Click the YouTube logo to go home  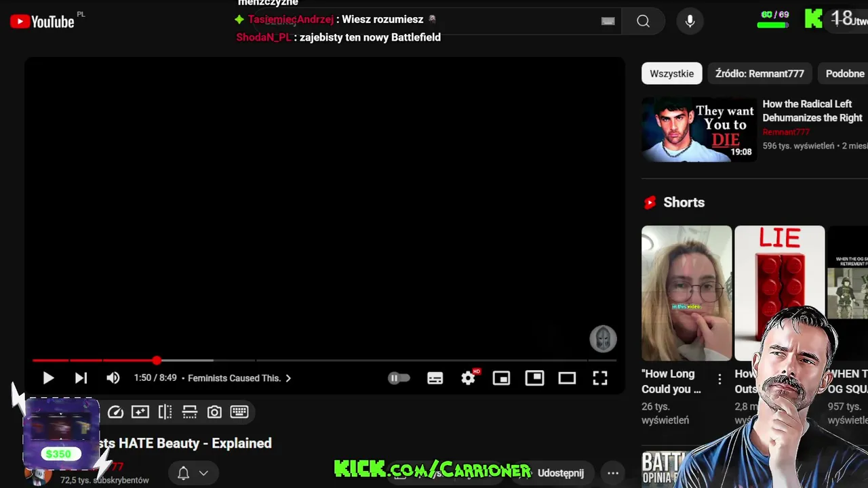[42, 21]
